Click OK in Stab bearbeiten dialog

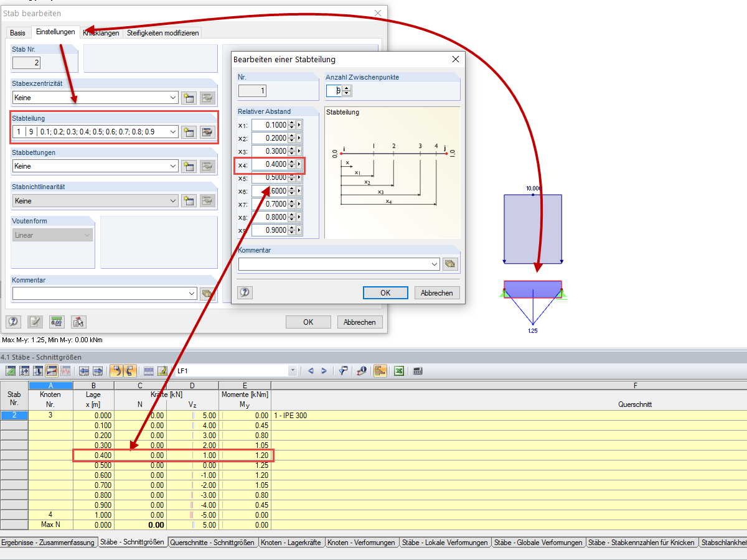coord(308,322)
